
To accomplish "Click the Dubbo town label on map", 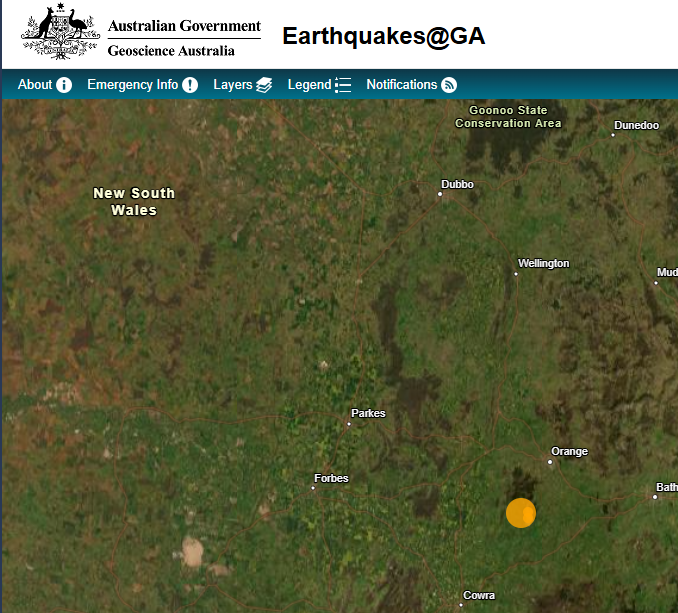I will [x=457, y=184].
